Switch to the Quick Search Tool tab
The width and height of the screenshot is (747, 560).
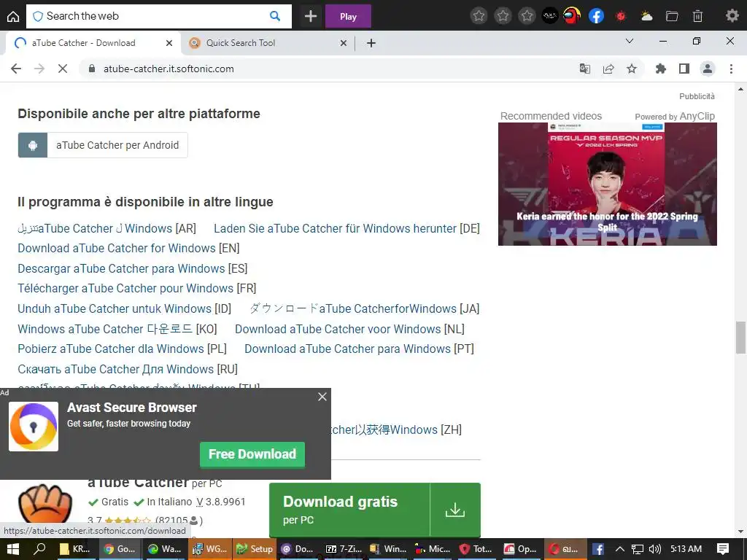267,43
